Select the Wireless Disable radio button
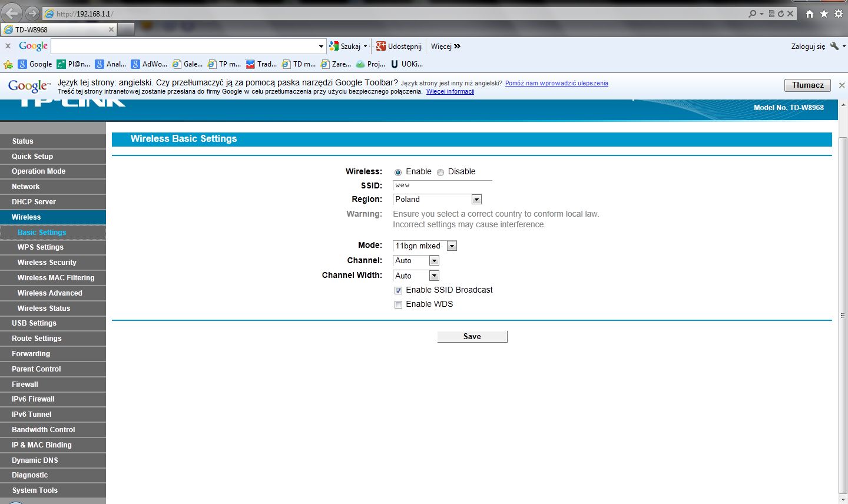Image resolution: width=848 pixels, height=504 pixels. point(440,172)
